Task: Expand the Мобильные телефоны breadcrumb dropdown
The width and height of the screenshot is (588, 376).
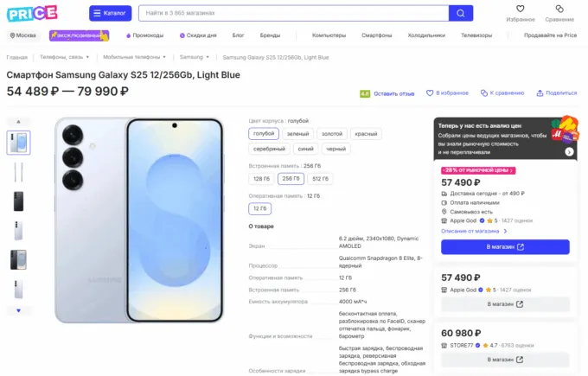Action: (136, 57)
